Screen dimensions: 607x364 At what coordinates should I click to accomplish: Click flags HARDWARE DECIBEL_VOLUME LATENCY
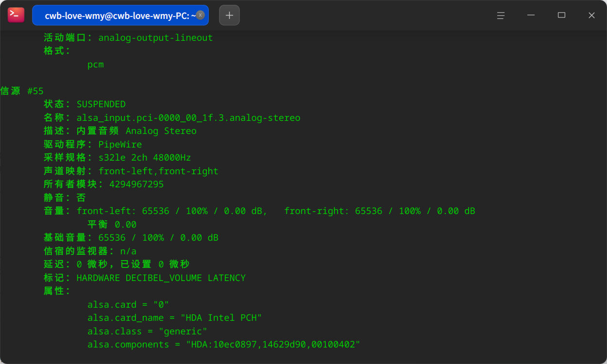point(161,278)
